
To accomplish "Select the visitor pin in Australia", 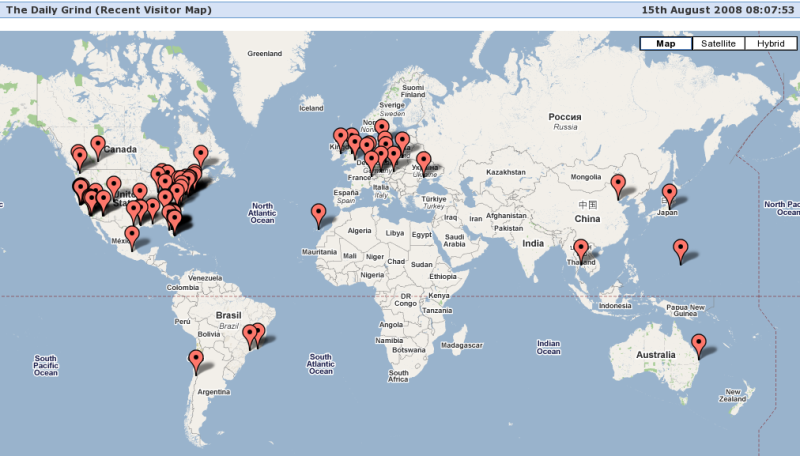I will 698,346.
